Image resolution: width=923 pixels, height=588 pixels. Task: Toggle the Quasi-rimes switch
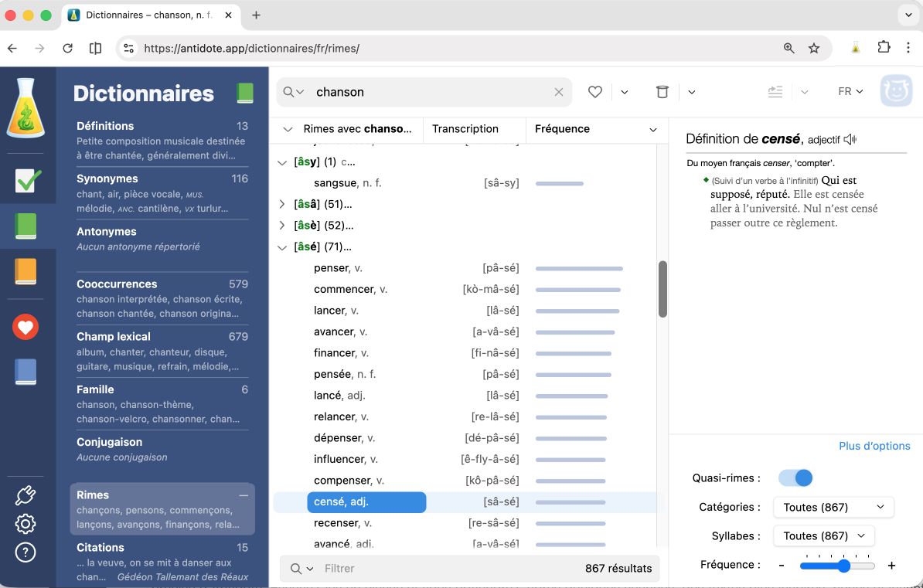(x=795, y=478)
